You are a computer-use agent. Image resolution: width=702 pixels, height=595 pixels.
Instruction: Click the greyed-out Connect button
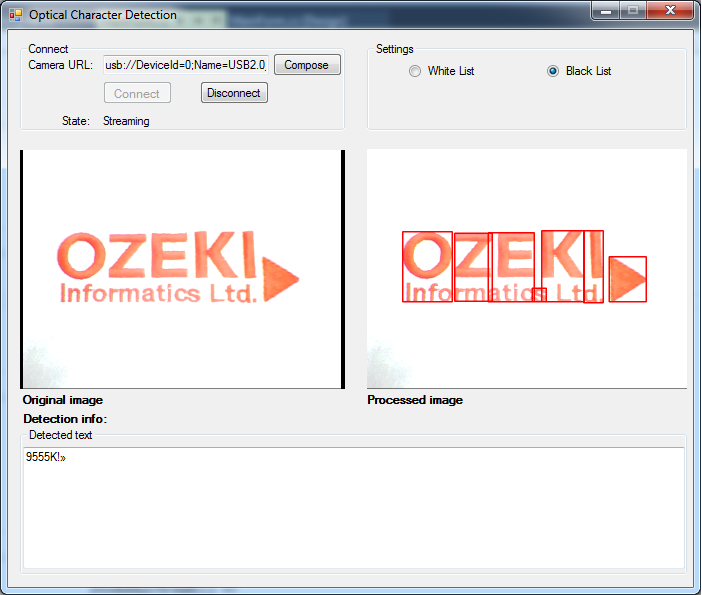[x=137, y=93]
